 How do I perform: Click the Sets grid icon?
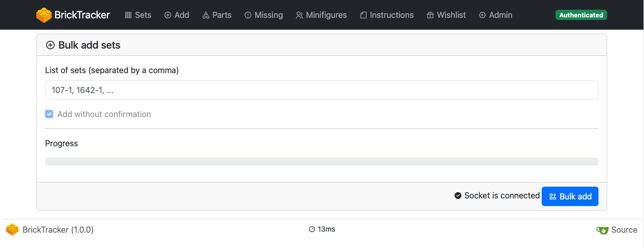pyautogui.click(x=128, y=15)
